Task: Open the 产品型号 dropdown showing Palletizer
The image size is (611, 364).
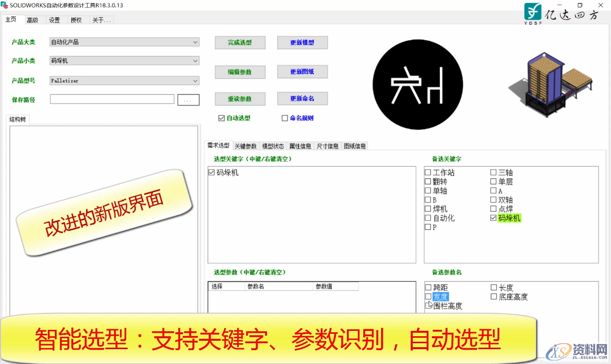Action: point(196,80)
